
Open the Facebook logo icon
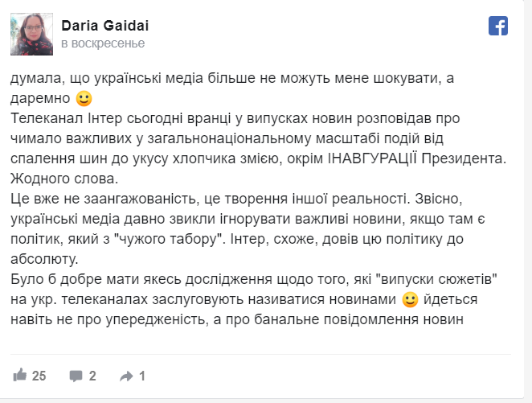498,26
